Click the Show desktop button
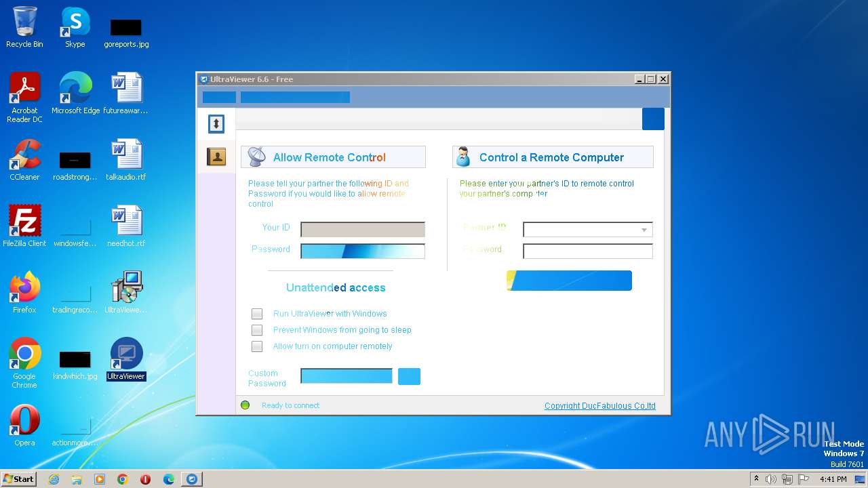Screen dimensions: 868x488 [x=861, y=479]
